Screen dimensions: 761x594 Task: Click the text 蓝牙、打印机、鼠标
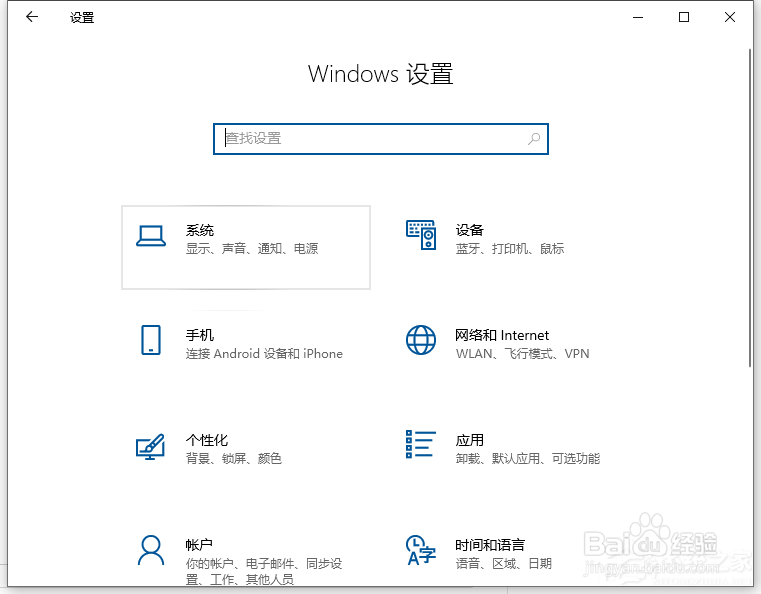[510, 248]
